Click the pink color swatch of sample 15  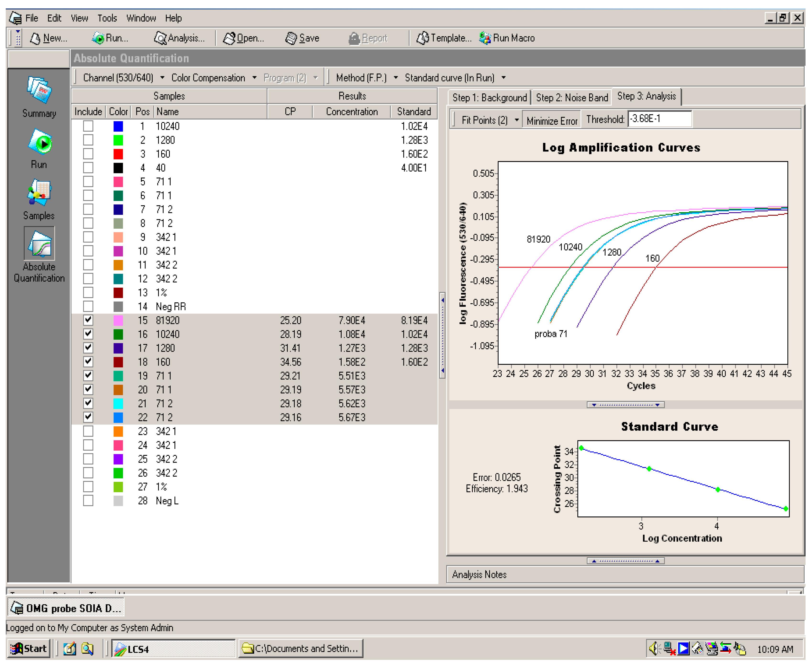tap(118, 320)
